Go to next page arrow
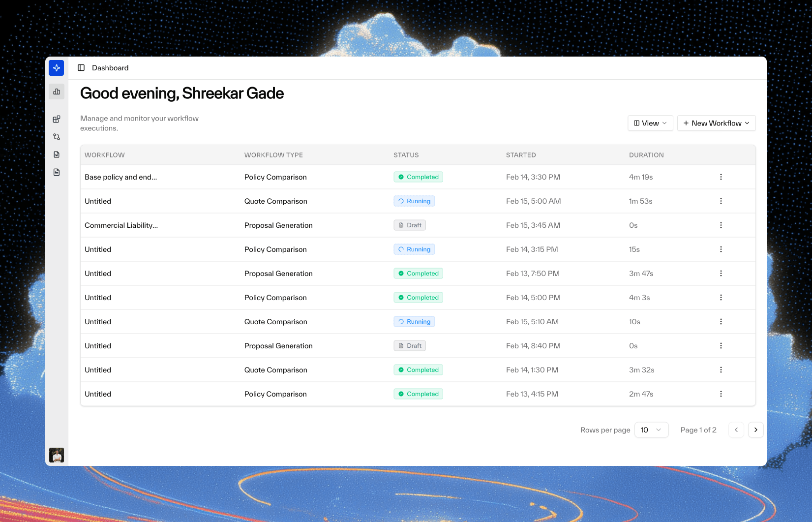812x522 pixels. (x=756, y=430)
